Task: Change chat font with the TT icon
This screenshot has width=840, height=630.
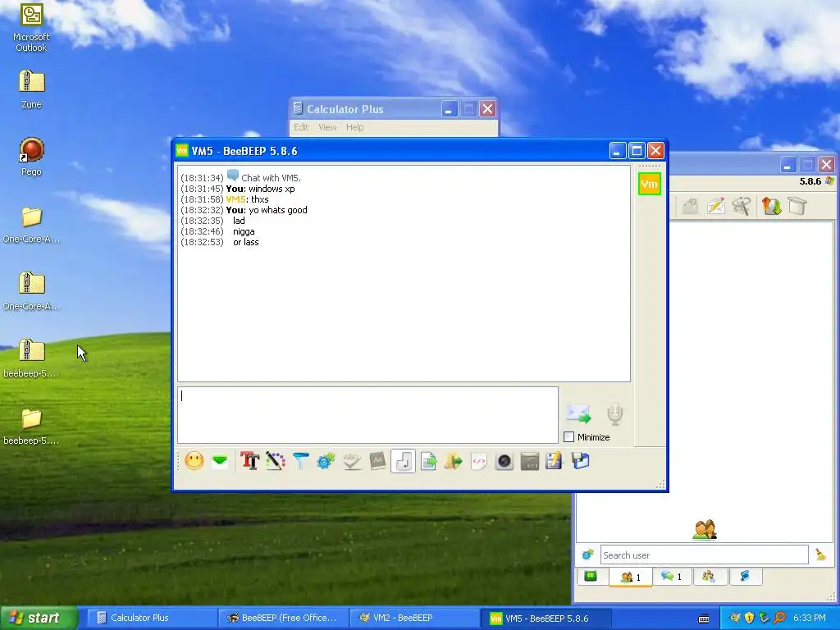Action: (x=249, y=461)
